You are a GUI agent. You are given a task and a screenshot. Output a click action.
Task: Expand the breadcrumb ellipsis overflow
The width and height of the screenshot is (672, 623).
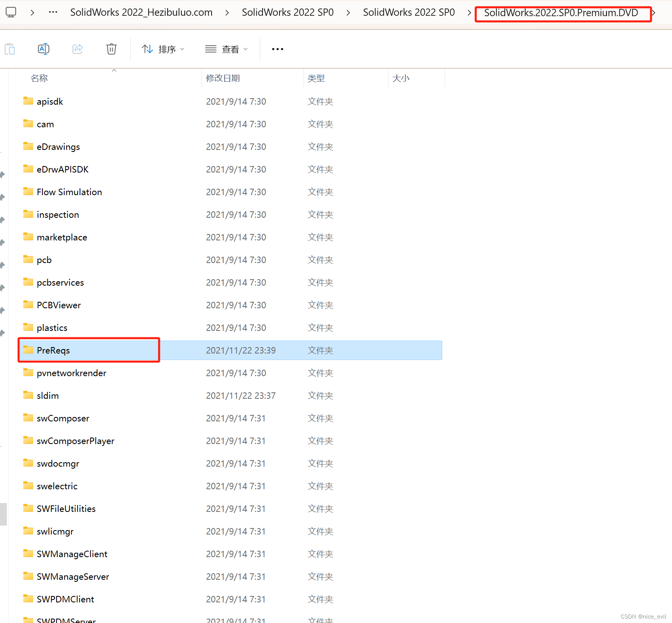tap(53, 12)
